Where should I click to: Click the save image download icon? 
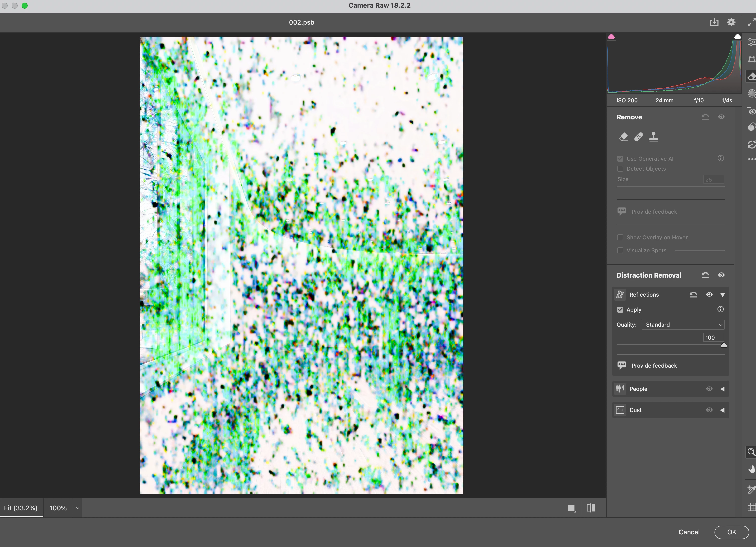[x=714, y=22]
